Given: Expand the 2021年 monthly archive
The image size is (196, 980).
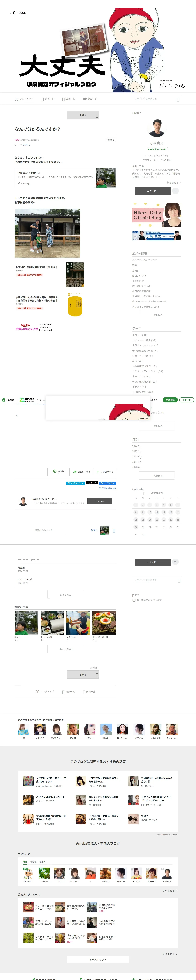Looking at the screenshot, I should (137, 462).
